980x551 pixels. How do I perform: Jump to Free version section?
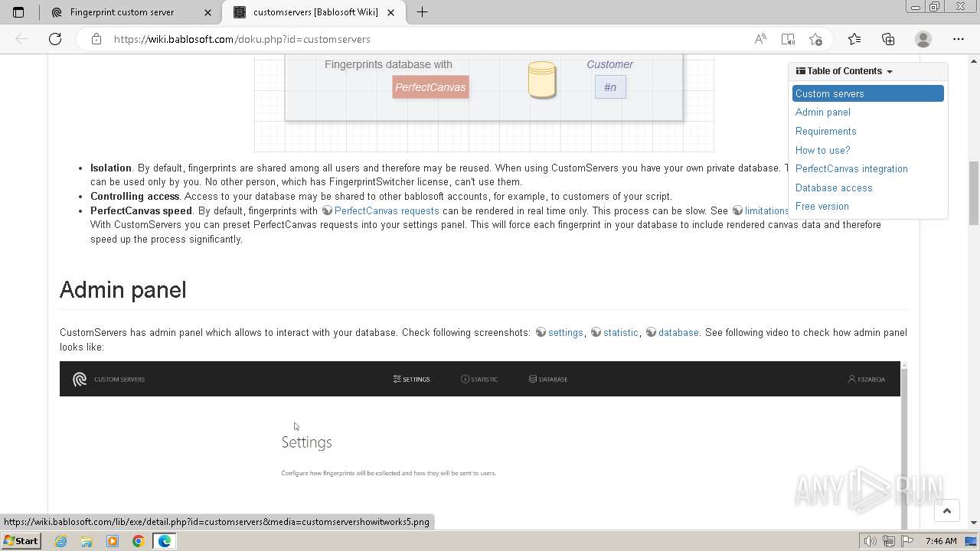(x=822, y=206)
